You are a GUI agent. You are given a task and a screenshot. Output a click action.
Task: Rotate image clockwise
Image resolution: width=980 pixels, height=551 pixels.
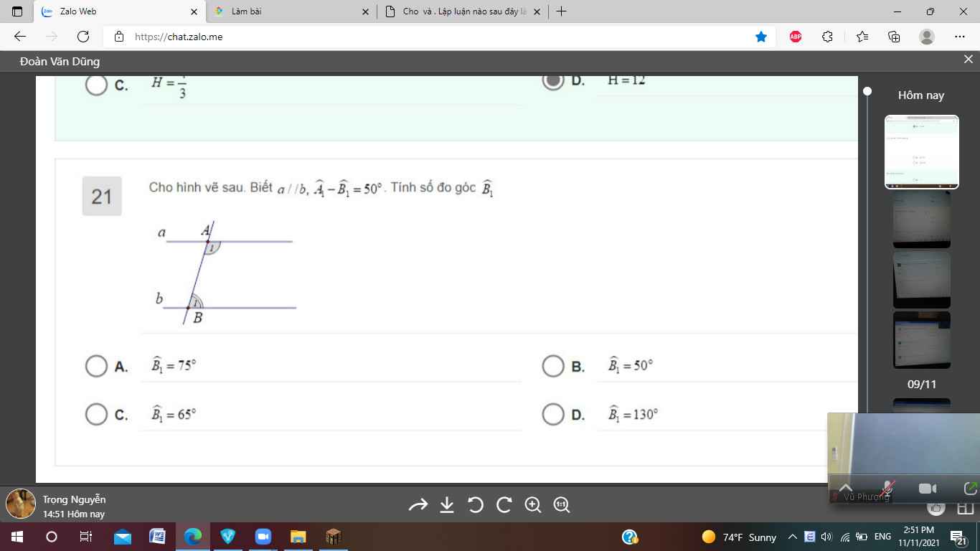click(504, 505)
